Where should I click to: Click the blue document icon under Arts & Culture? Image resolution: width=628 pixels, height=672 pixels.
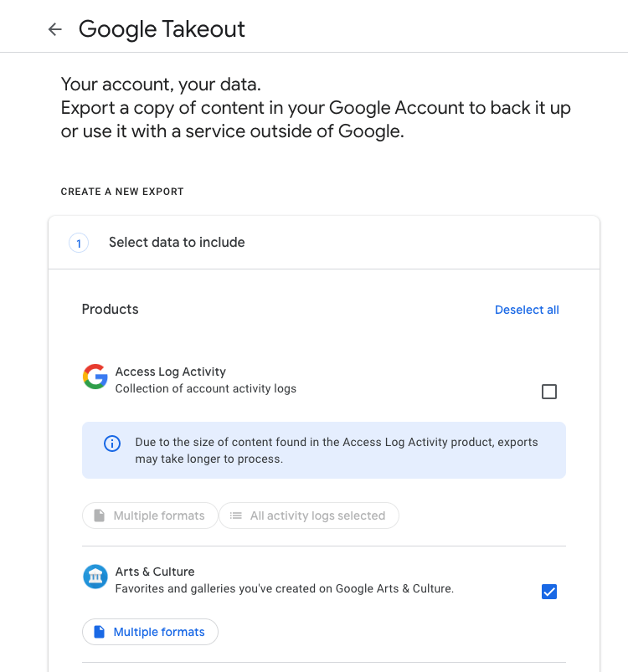click(99, 632)
